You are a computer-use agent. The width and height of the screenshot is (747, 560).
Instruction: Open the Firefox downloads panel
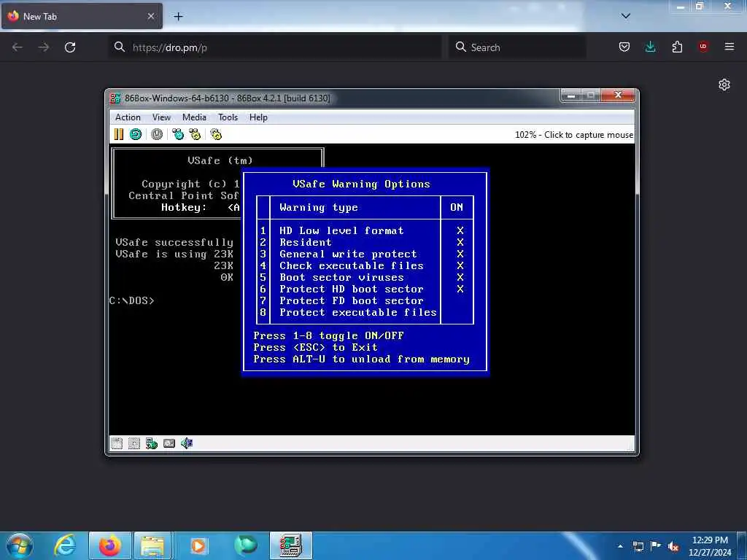tap(650, 47)
